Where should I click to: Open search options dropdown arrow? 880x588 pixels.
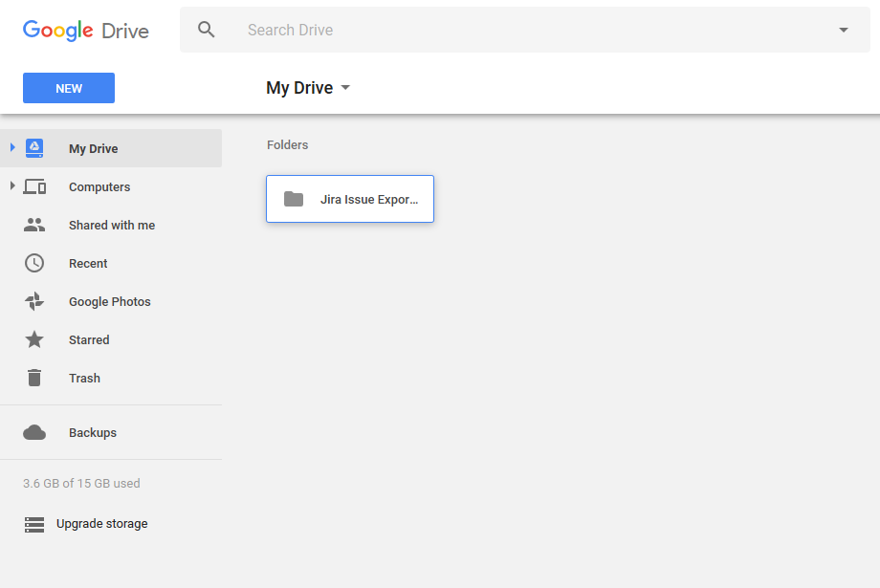click(843, 30)
